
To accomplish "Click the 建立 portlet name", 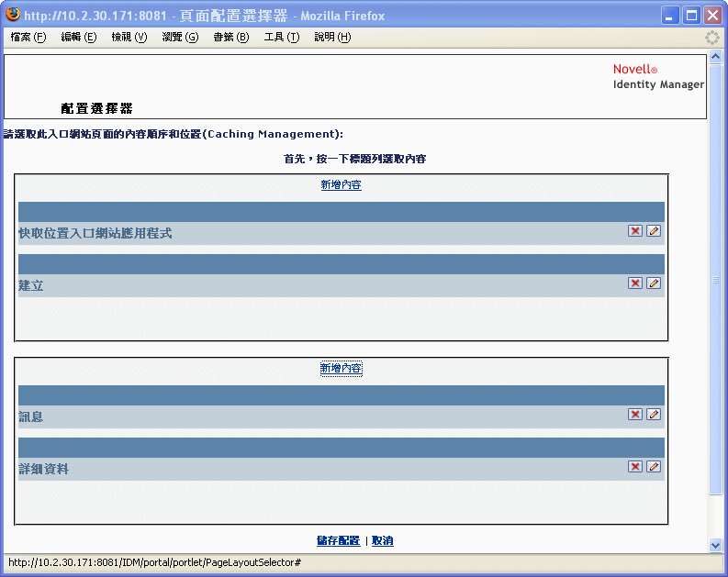I will coord(31,285).
